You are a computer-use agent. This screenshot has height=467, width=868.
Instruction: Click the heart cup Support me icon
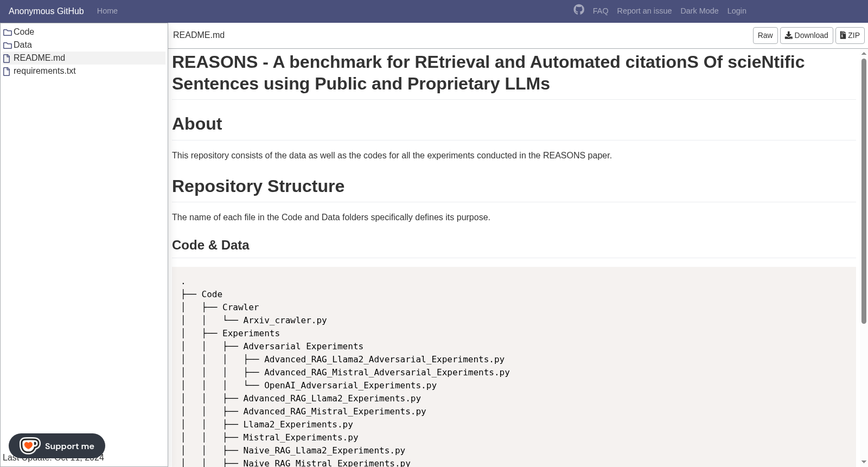(30, 446)
